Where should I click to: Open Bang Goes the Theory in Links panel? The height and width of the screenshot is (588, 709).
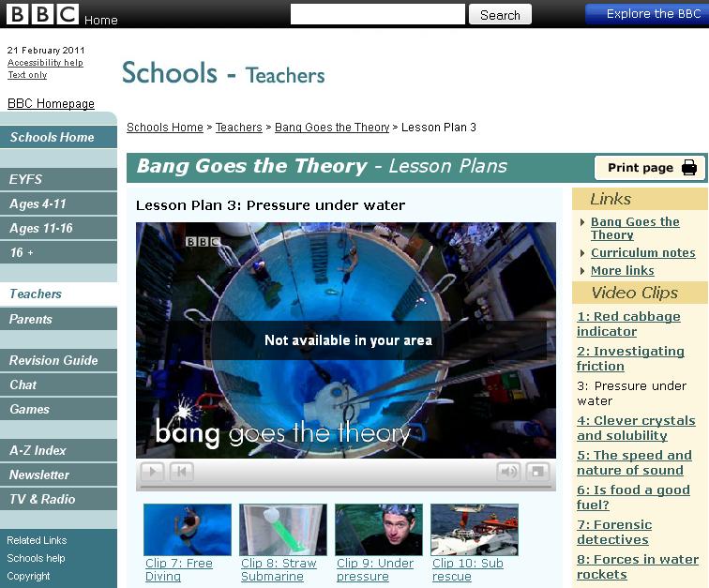(635, 229)
